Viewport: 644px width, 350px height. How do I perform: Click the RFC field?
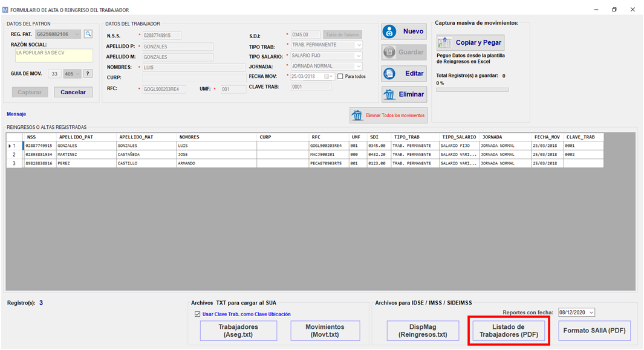pos(164,89)
